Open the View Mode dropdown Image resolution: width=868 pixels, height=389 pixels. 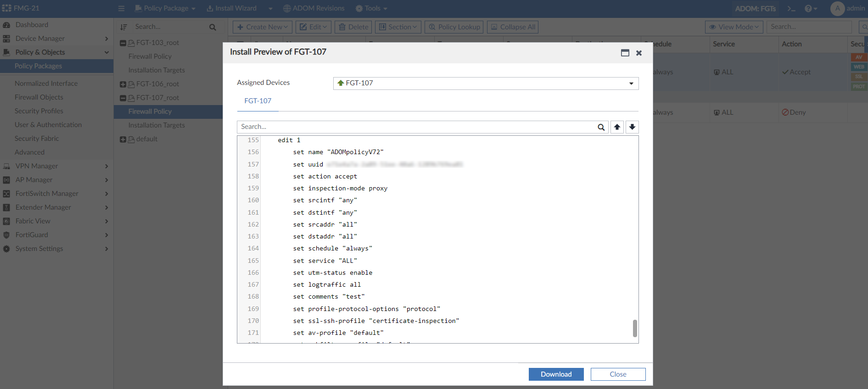[734, 27]
